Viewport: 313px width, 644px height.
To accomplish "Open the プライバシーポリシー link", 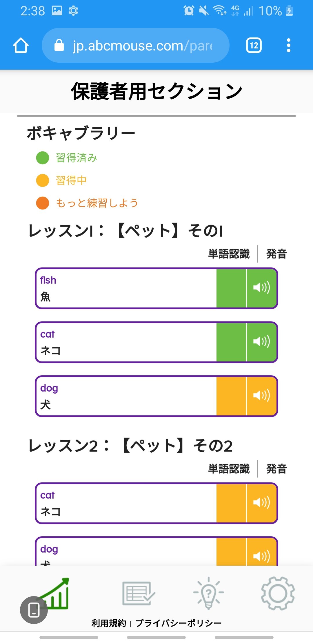I will (178, 623).
